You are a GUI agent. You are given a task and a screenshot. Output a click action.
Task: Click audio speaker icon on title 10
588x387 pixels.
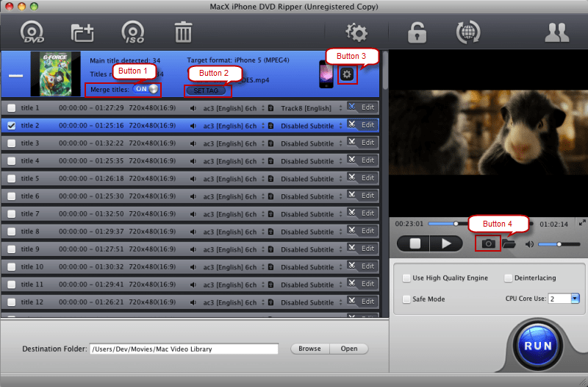click(193, 267)
